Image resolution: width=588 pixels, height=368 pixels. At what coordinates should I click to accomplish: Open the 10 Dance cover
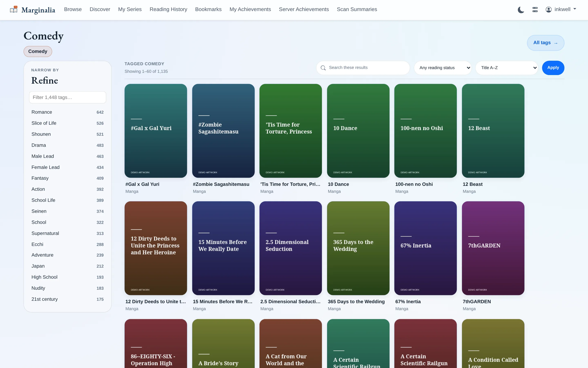point(358,131)
